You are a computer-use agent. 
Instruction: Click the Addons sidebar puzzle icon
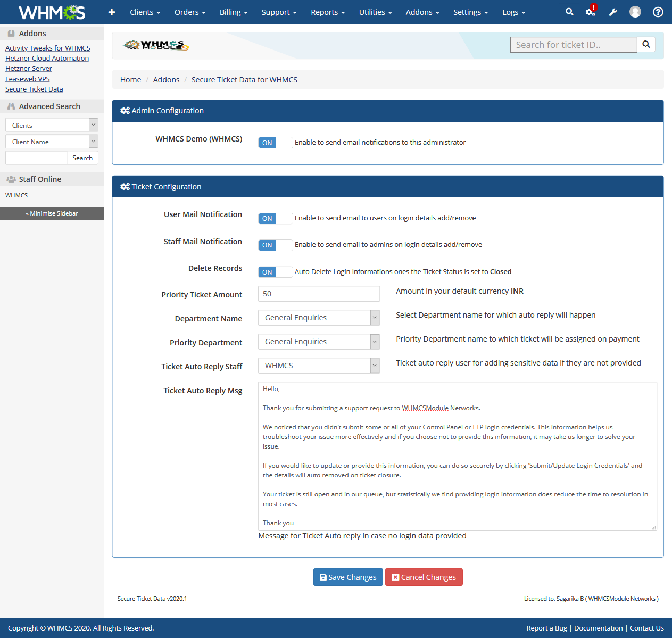click(11, 33)
